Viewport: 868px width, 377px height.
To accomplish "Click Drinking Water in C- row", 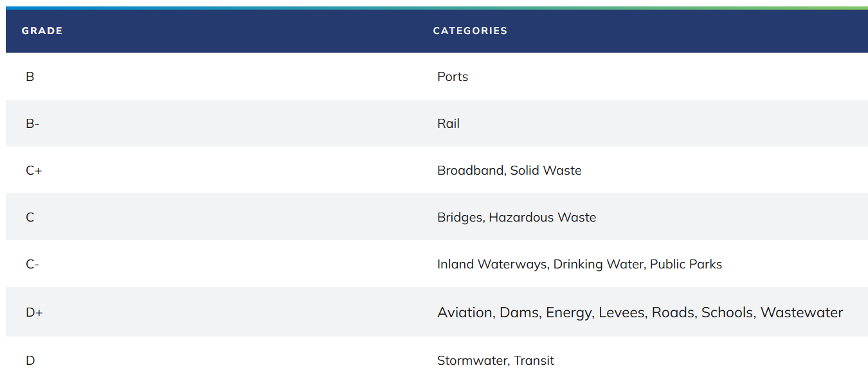I will tap(598, 264).
